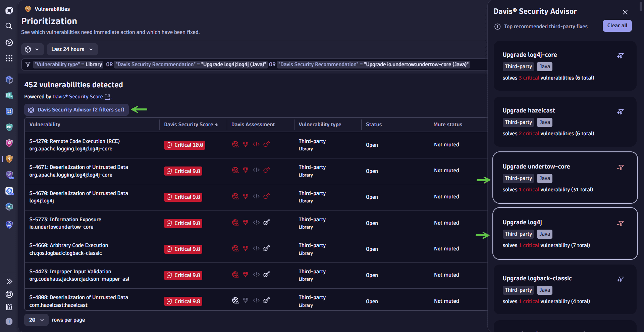This screenshot has width=644, height=332.
Task: Open the help lifebuoy icon in sidebar
Action: 9,294
